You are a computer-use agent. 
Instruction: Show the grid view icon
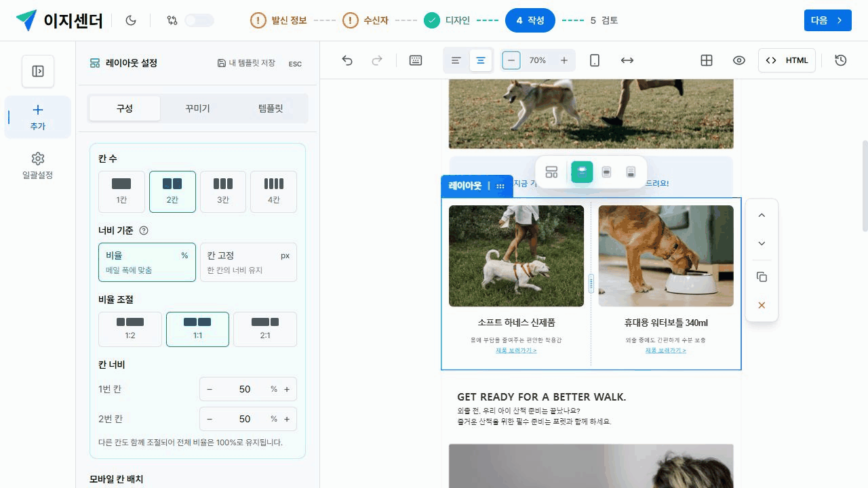(707, 60)
